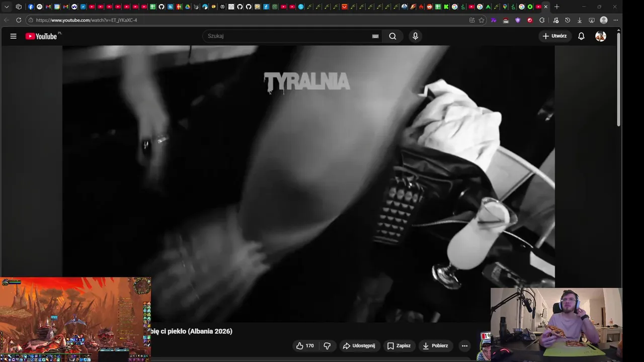The height and width of the screenshot is (362, 644).
Task: Open the screenshot capture icon in toolbar
Action: click(x=592, y=20)
